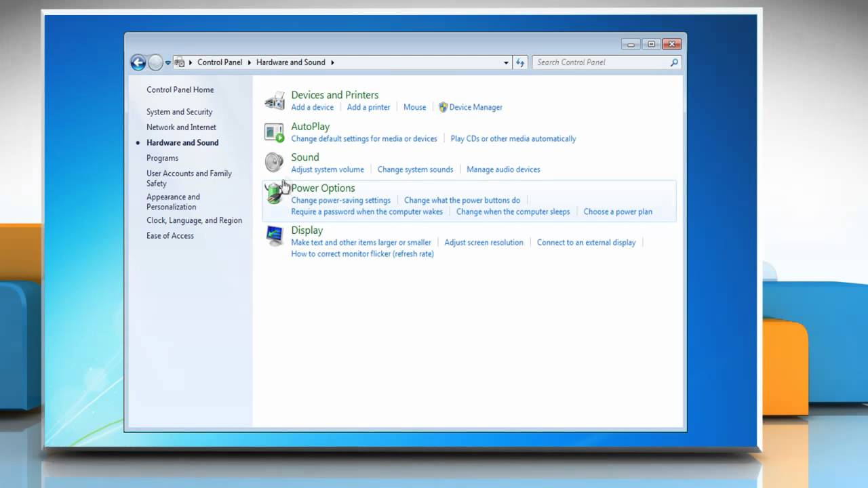
Task: Click the Control Panel address bar icon
Action: coord(180,62)
